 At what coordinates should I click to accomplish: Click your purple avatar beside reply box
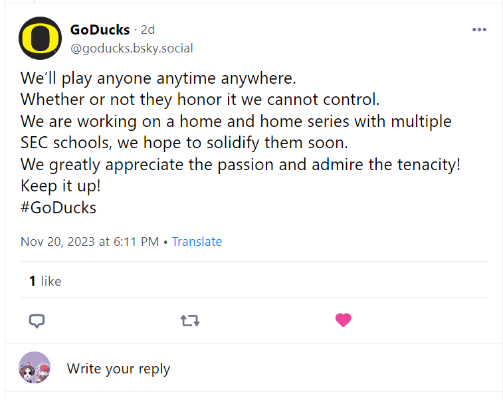pos(34,367)
